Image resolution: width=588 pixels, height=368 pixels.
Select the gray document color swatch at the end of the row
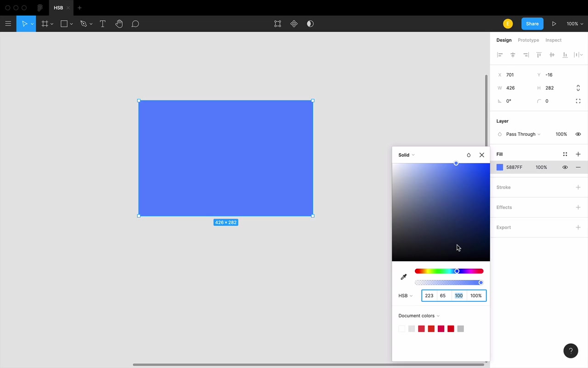[x=461, y=328]
